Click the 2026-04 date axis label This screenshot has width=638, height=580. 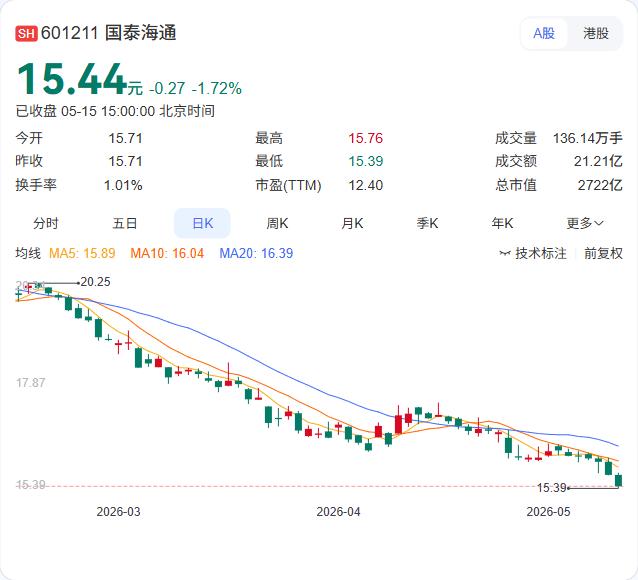coord(339,512)
